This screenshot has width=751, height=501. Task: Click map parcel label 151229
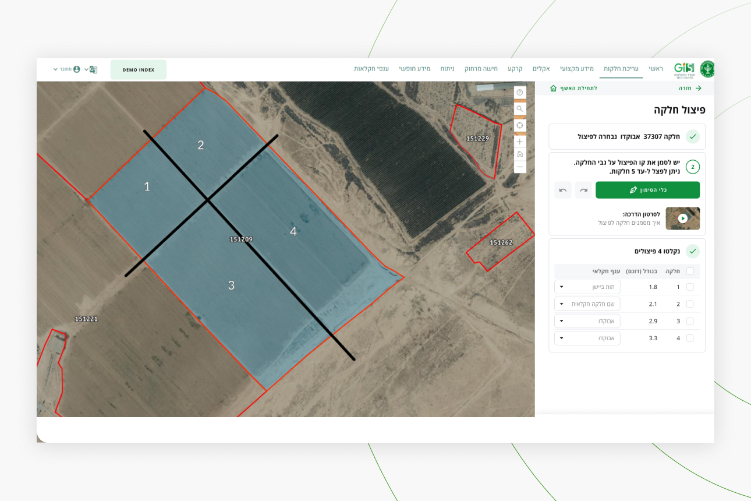click(478, 138)
